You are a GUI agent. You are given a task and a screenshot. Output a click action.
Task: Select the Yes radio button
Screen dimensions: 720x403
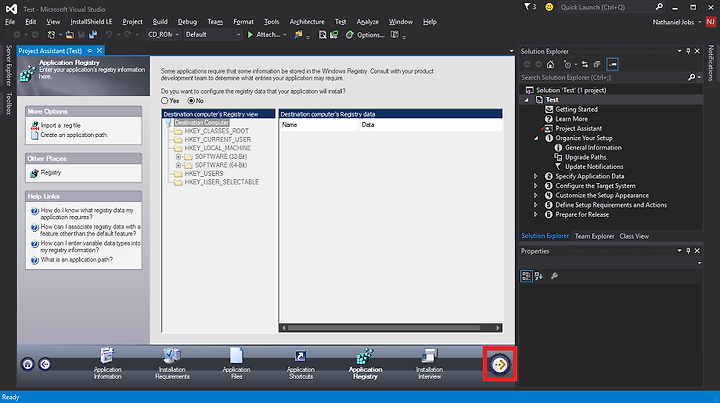(164, 101)
